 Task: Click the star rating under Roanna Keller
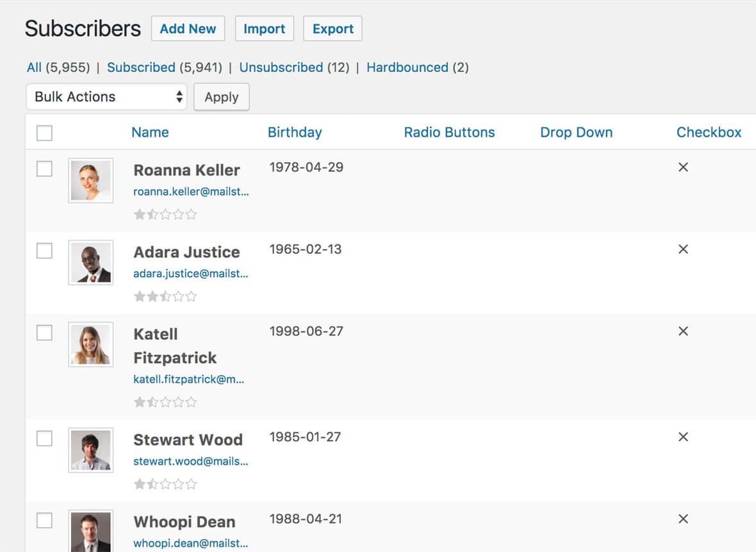[165, 214]
